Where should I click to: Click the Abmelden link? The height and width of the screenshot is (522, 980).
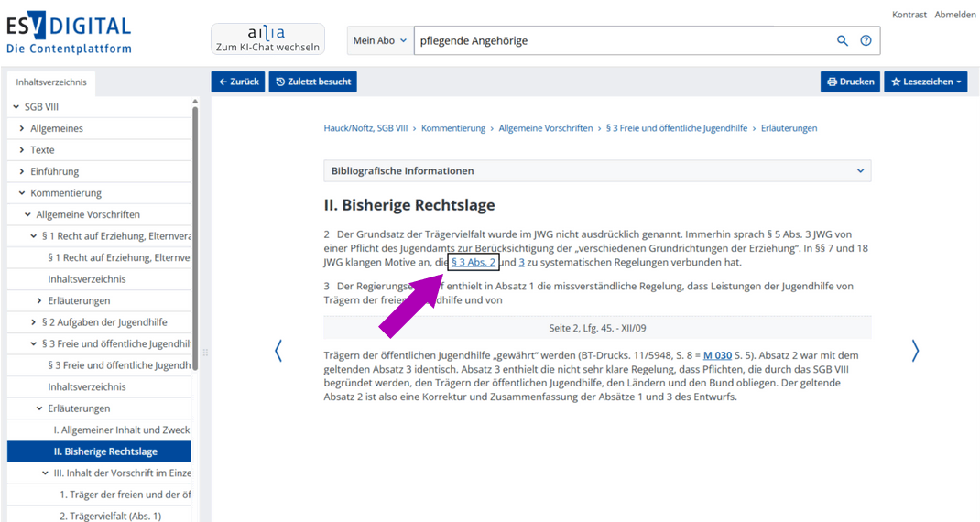[955, 15]
